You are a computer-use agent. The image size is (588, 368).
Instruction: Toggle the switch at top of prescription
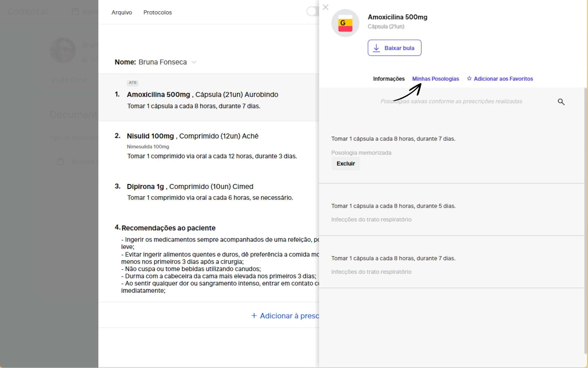(x=312, y=11)
